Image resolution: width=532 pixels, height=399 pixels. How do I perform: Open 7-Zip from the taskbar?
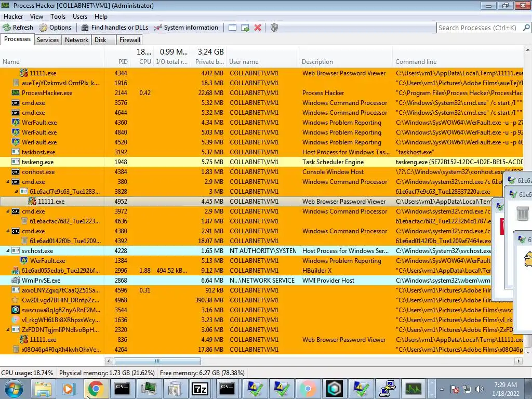coord(200,389)
